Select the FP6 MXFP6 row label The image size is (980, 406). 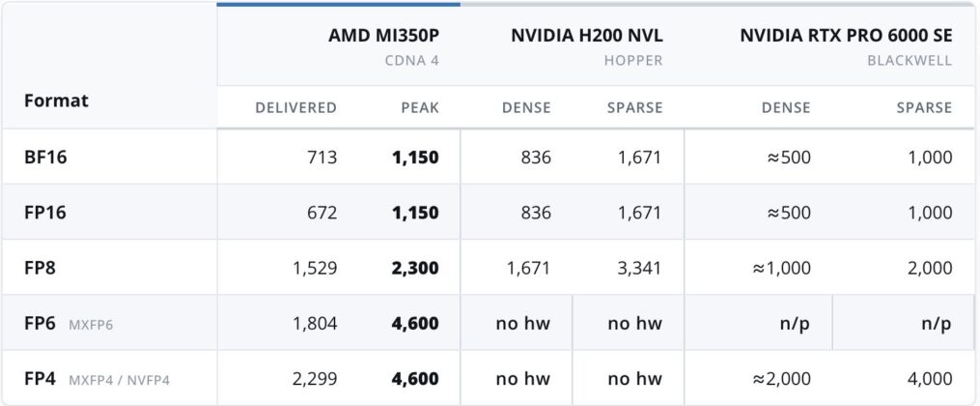click(x=69, y=324)
